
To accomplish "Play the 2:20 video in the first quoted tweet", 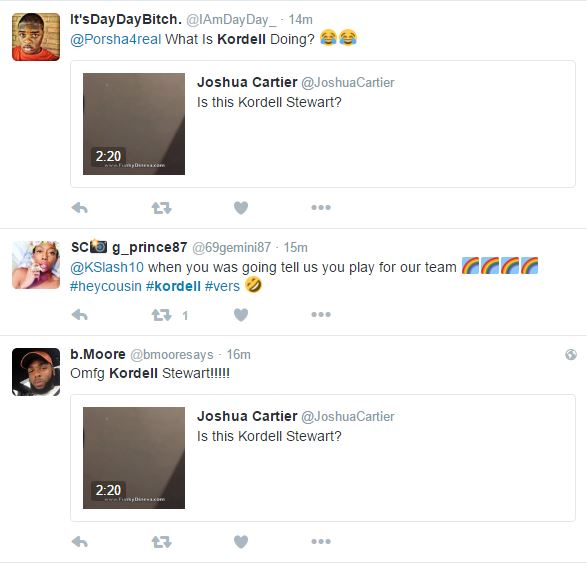I will (x=134, y=124).
